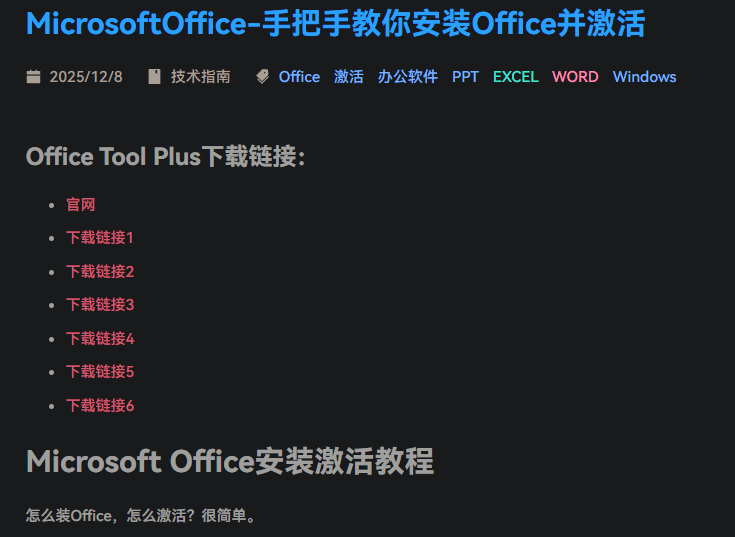Click the 下载链接1 link
The height and width of the screenshot is (537, 735).
(100, 238)
